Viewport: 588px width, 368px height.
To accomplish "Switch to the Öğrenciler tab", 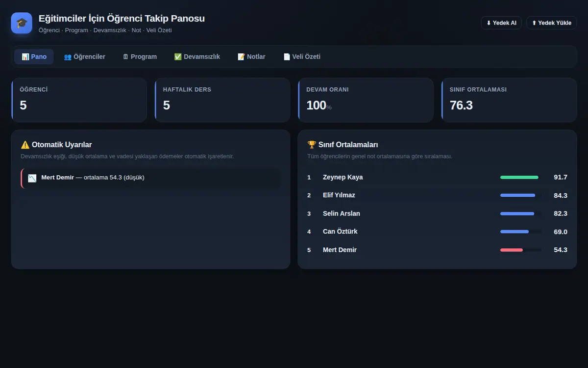I will (84, 57).
